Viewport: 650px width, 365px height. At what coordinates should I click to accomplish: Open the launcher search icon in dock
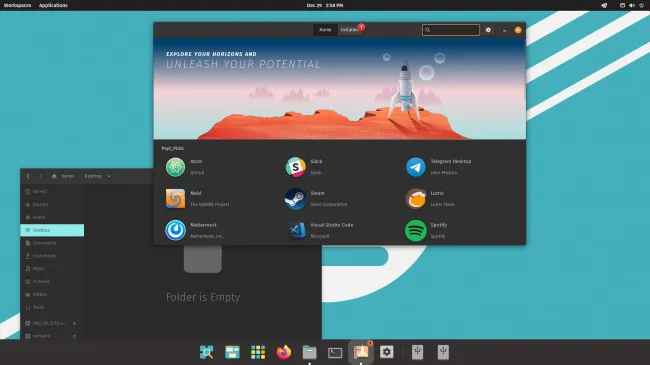[206, 352]
